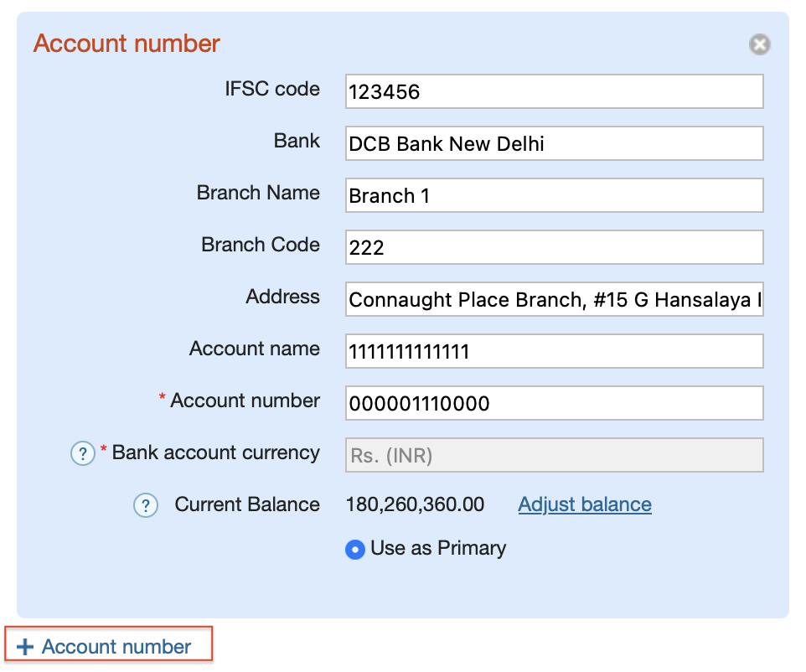
Task: Focus the IFSC code field
Action: tap(554, 91)
